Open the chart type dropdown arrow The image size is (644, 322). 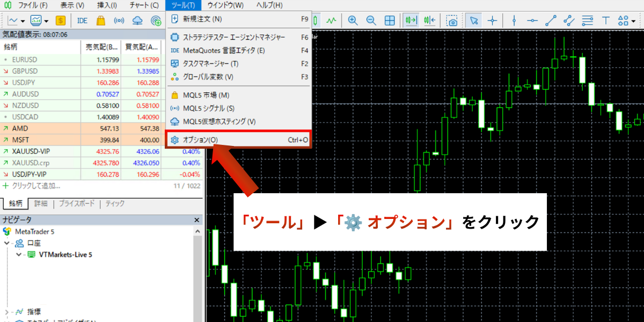[x=23, y=21]
